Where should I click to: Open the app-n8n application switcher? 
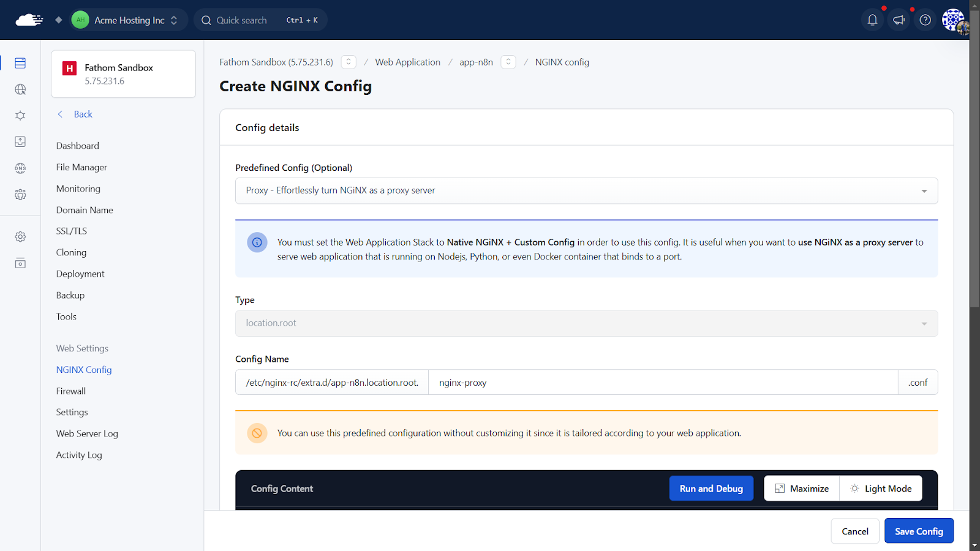point(508,62)
